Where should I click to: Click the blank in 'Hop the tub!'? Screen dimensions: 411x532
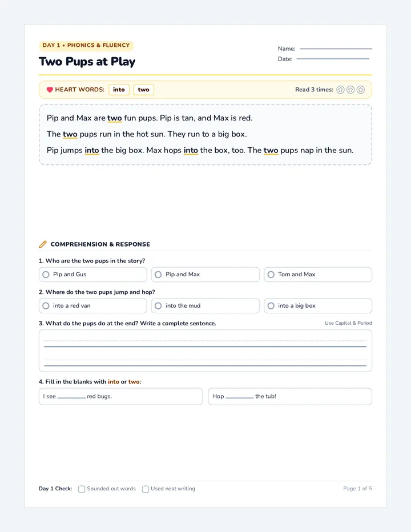point(239,397)
